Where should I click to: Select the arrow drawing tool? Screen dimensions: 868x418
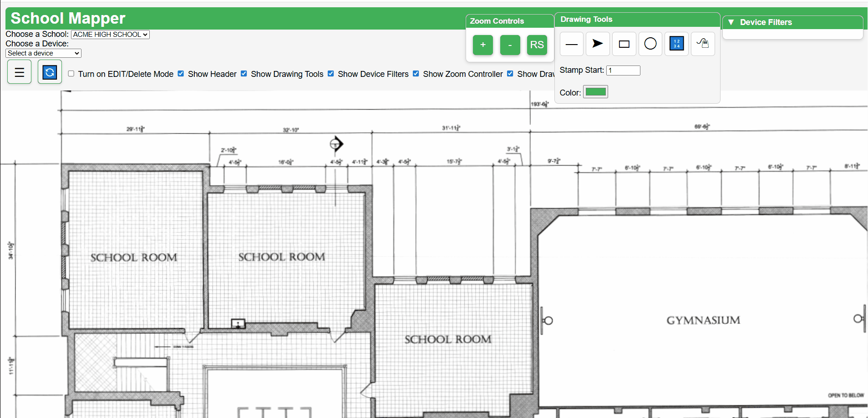tap(598, 44)
